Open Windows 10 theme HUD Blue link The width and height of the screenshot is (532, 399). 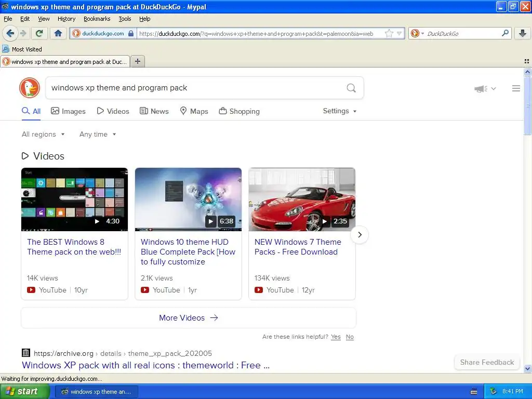(x=188, y=252)
